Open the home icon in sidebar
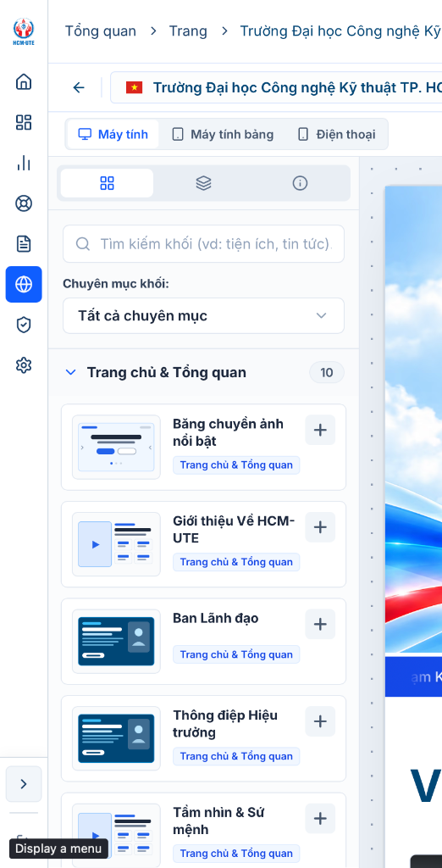Screen dimensions: 442x868 24,82
